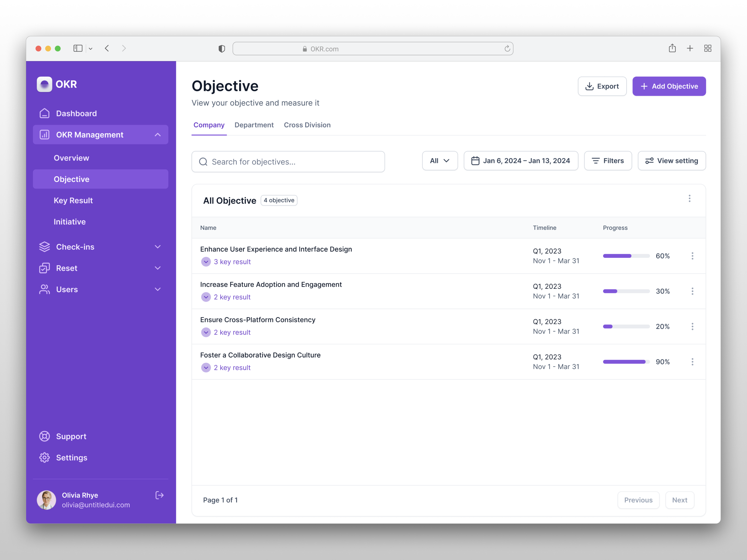The width and height of the screenshot is (747, 560).
Task: Select the Reset icon in sidebar
Action: [x=45, y=268]
